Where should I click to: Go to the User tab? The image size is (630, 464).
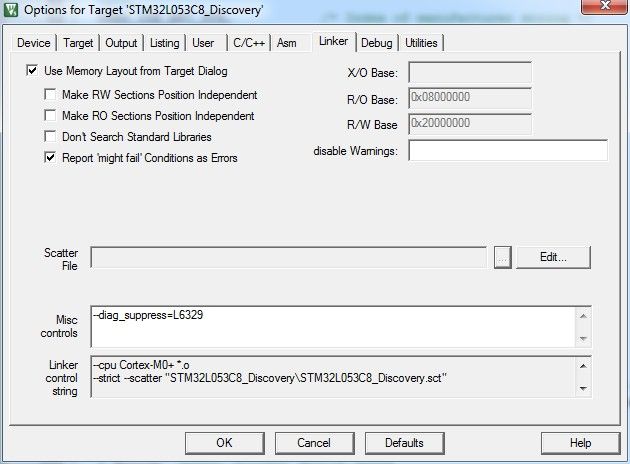[x=203, y=43]
